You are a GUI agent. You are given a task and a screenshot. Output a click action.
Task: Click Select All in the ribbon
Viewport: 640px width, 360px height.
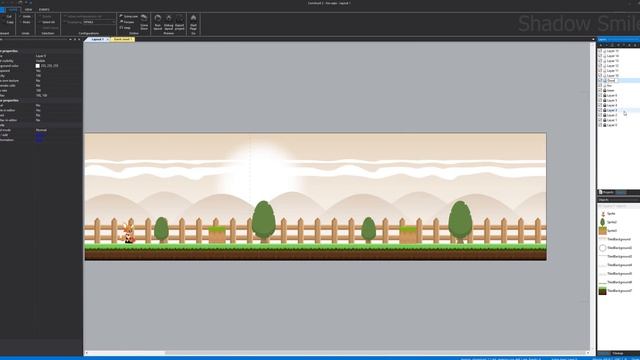(x=48, y=22)
